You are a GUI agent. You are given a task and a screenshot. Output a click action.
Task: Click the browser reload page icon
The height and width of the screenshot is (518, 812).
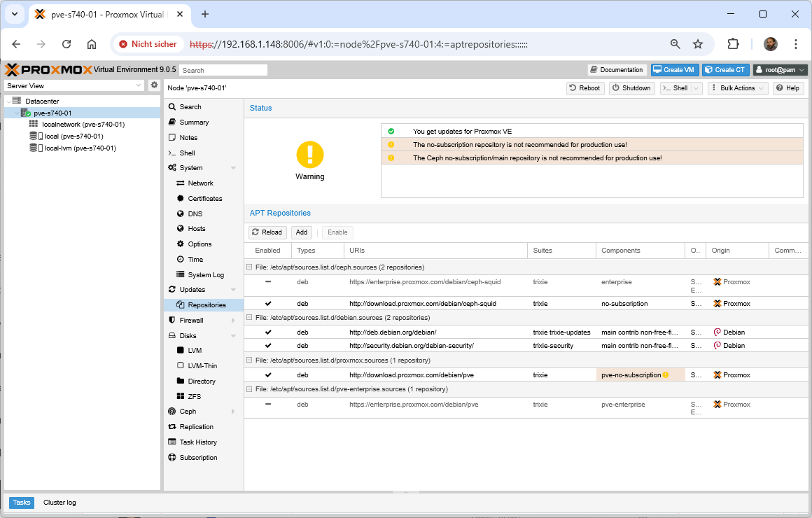coord(66,44)
